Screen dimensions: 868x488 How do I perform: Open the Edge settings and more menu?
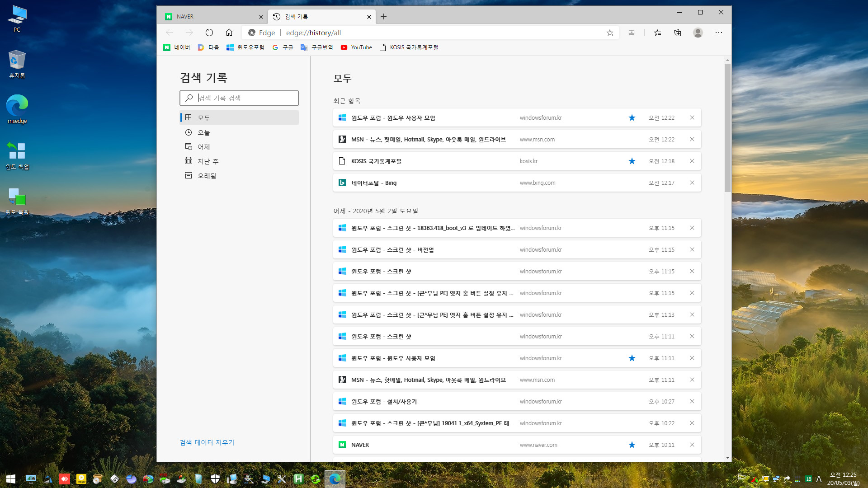718,33
